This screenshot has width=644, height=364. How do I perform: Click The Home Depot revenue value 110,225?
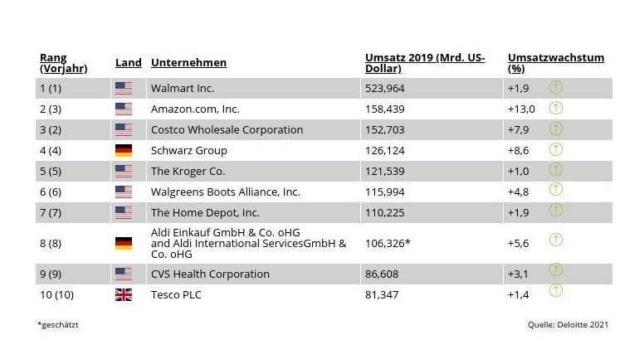[x=385, y=212]
